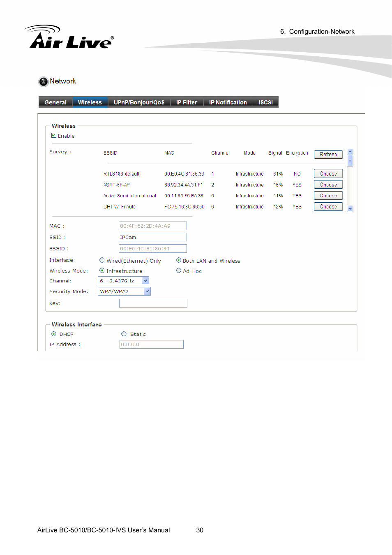Click the ASMT-6F-AP ESSID text
The width and height of the screenshot is (392, 555).
117,185
